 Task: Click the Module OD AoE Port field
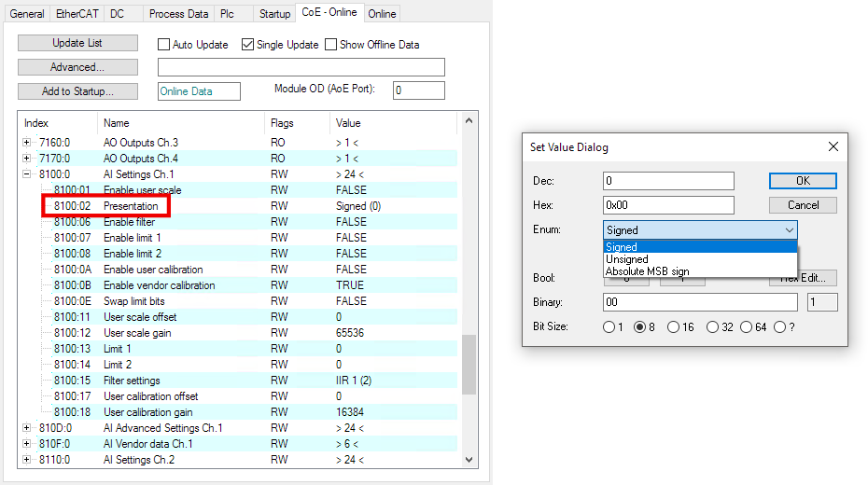[x=418, y=90]
